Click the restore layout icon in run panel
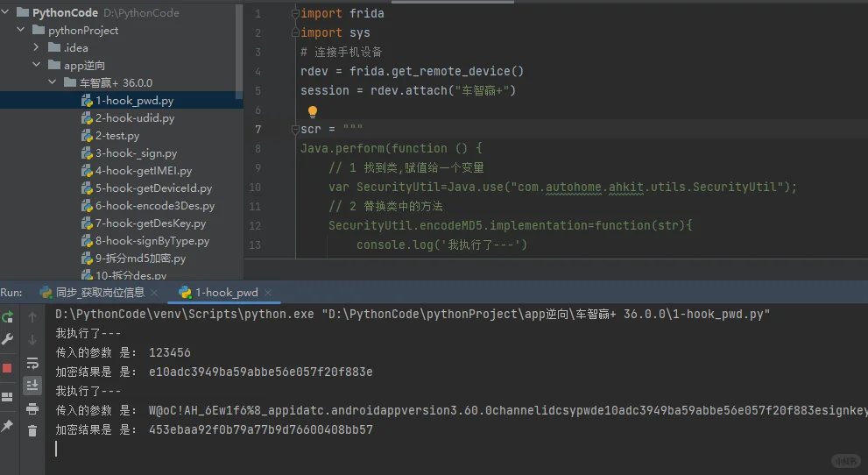868x475 pixels. (x=7, y=397)
